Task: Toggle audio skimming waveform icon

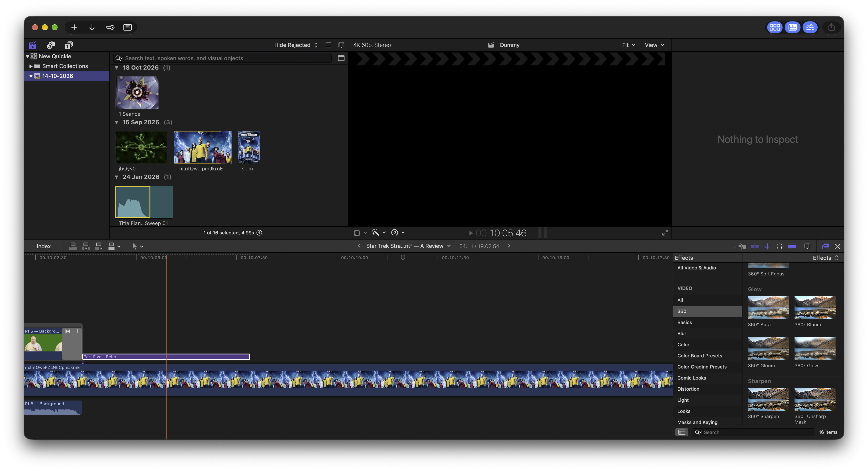Action: pyautogui.click(x=767, y=246)
